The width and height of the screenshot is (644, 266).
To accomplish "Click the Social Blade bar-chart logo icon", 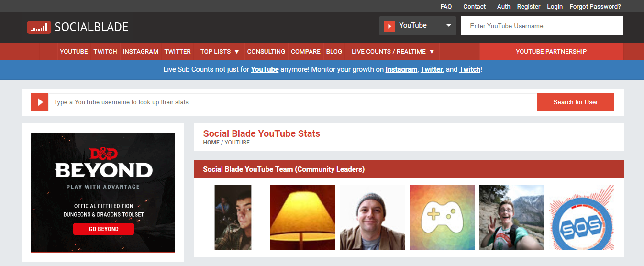I will [x=39, y=27].
